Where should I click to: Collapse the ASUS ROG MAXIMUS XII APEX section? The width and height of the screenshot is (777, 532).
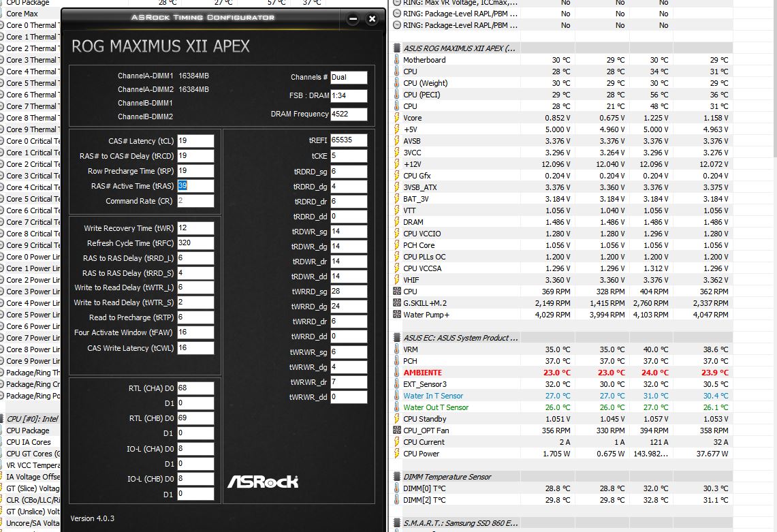(x=397, y=48)
